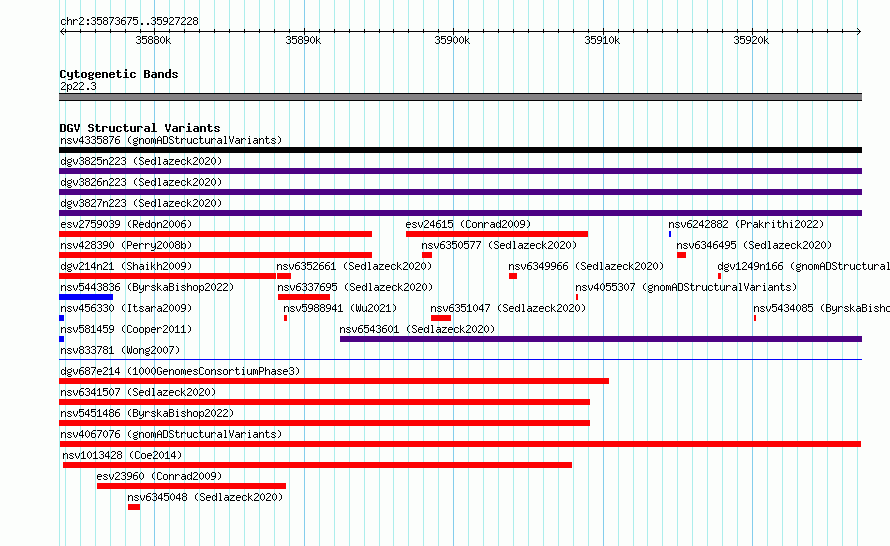Click the 35880k ruler tick label
Viewport: 890px width, 546px height.
click(153, 40)
